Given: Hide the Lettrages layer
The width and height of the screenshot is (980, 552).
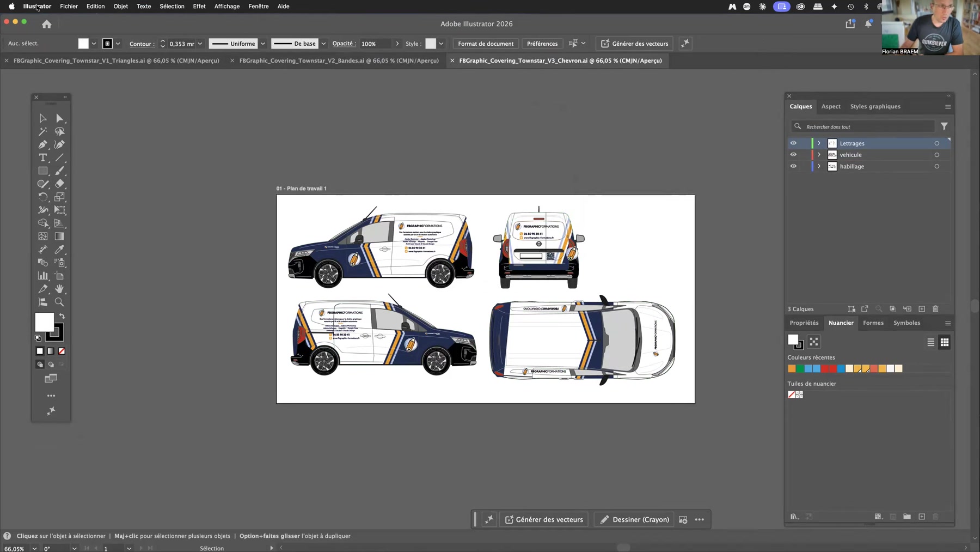Looking at the screenshot, I should point(793,143).
